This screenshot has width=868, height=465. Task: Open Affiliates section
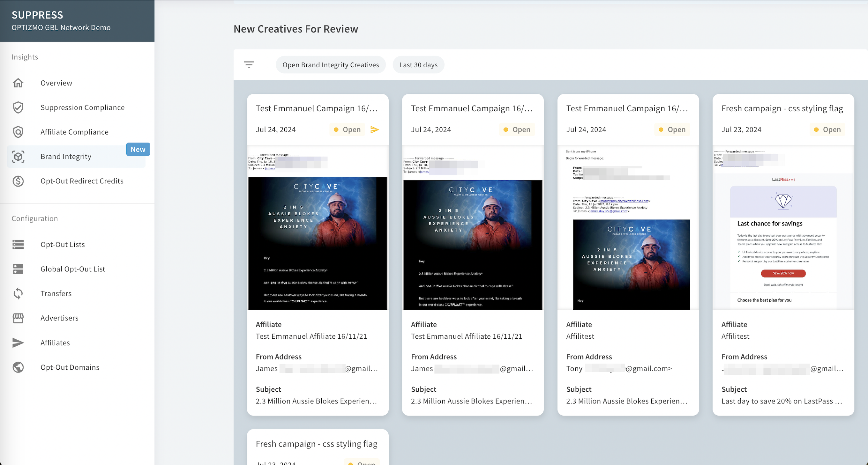coord(55,343)
